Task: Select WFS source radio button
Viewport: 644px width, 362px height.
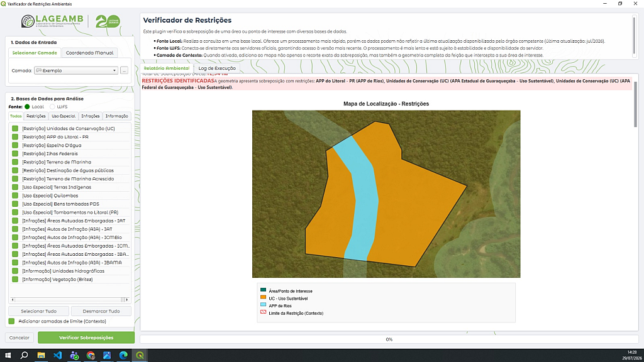Action: point(52,107)
